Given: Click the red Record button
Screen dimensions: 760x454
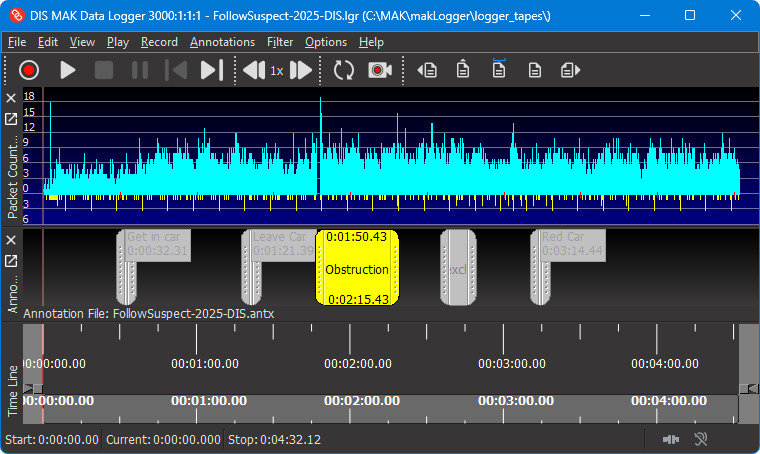Looking at the screenshot, I should point(28,70).
